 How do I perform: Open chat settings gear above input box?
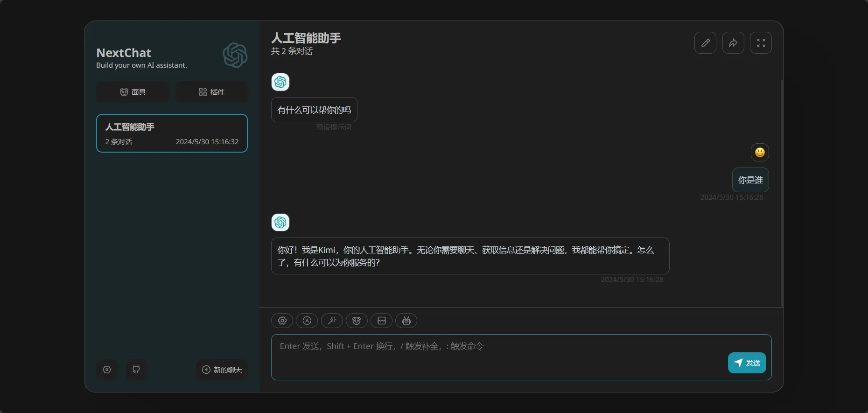[282, 321]
